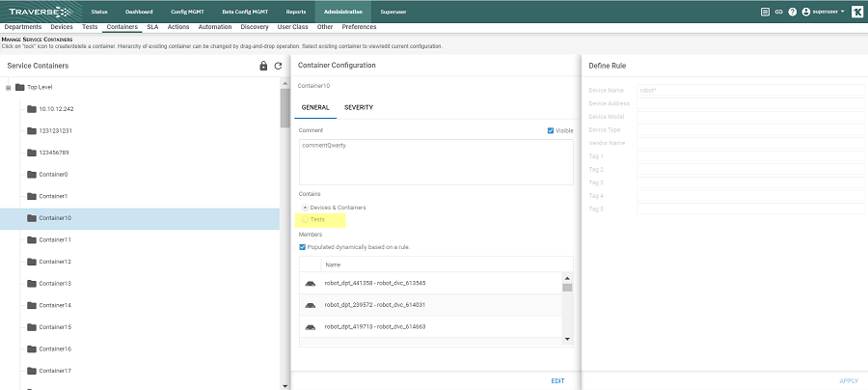Open the Config MGMT menu
The width and height of the screenshot is (868, 390).
point(188,12)
